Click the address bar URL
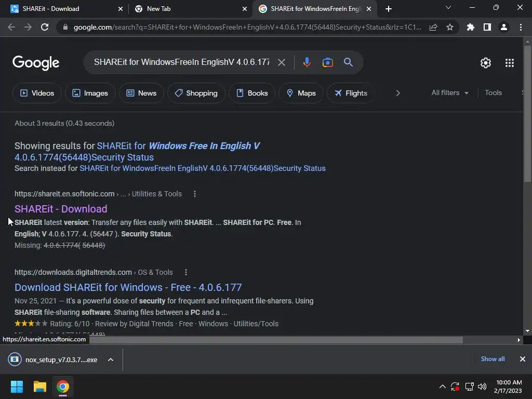Viewport: 532px width, 399px height. click(247, 27)
